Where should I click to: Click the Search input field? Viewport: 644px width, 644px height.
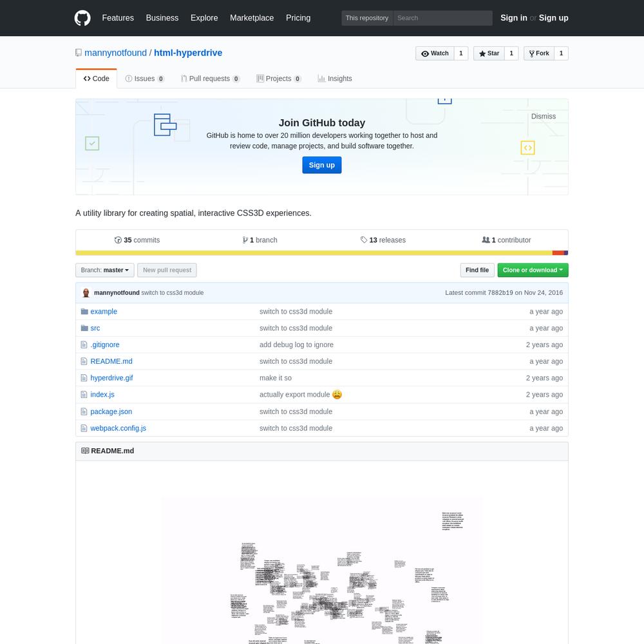click(443, 18)
